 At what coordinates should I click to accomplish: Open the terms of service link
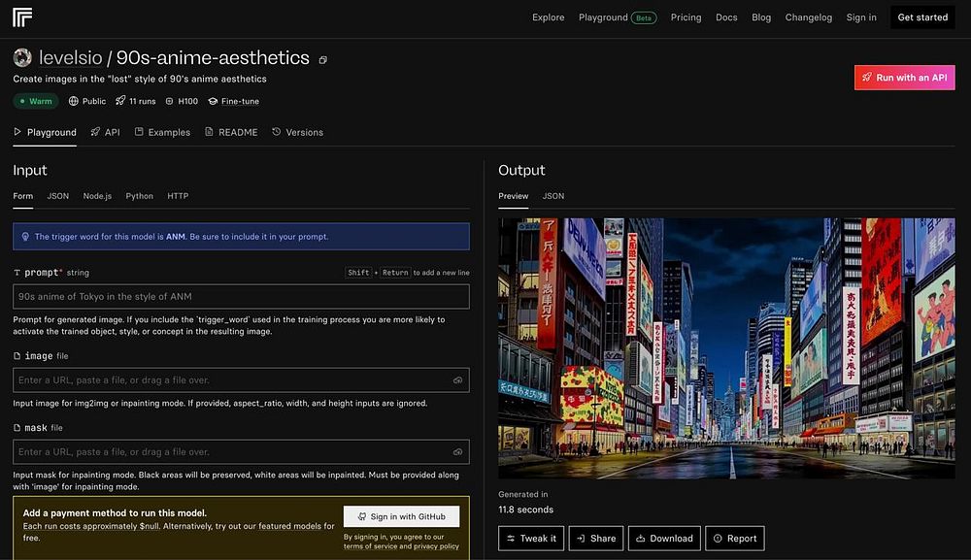tap(370, 546)
